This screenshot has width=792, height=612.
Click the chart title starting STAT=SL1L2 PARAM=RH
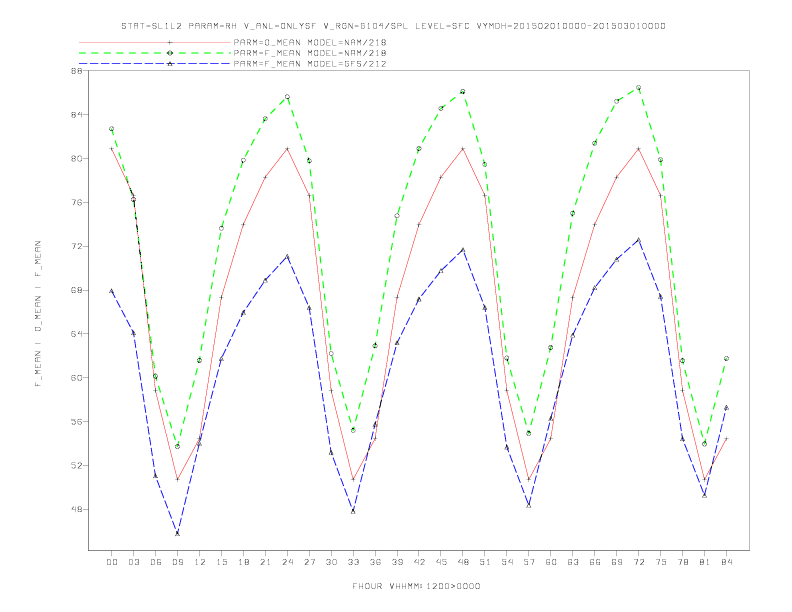[393, 26]
